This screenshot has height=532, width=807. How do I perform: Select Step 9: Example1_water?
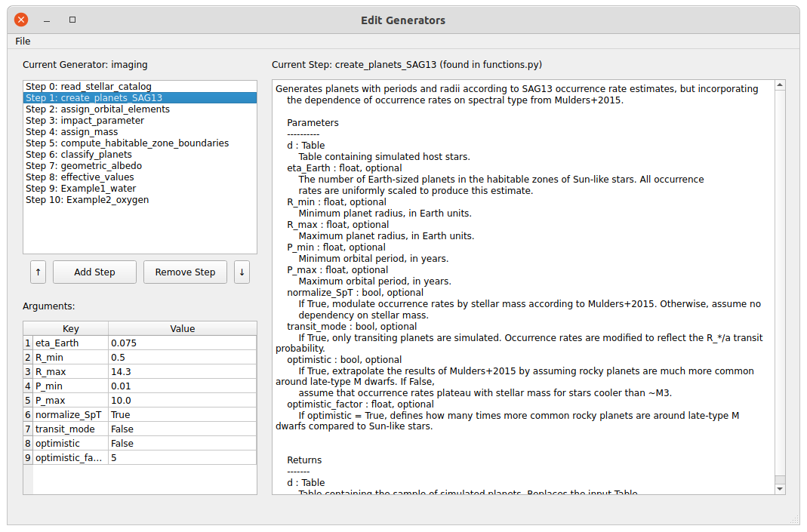140,189
